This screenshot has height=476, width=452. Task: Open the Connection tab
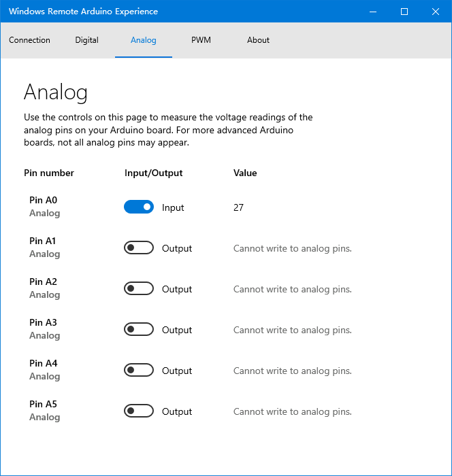(x=29, y=40)
